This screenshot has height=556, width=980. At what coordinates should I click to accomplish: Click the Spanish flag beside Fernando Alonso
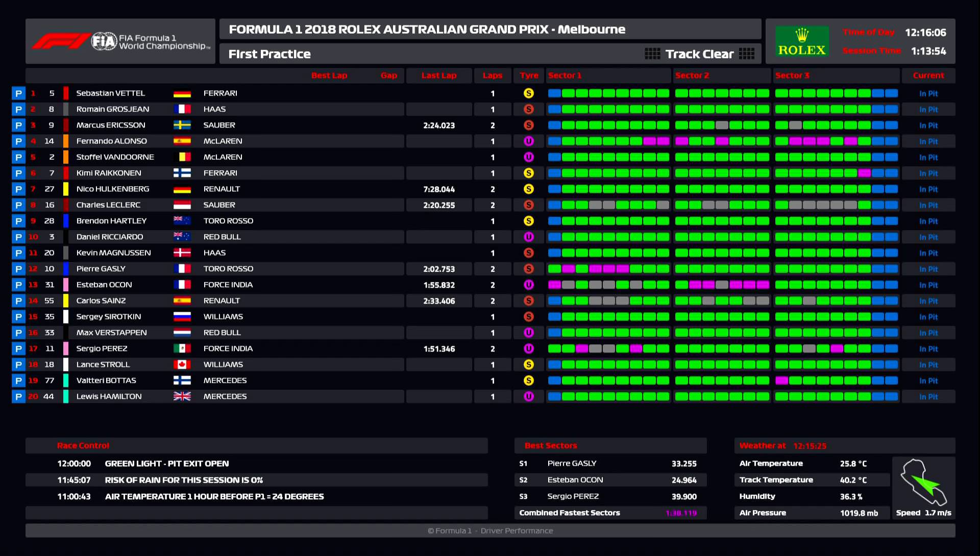[182, 141]
